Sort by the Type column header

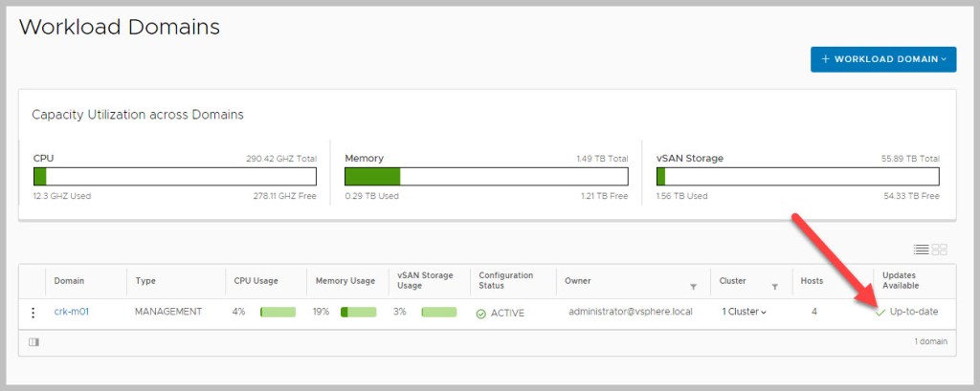(145, 281)
